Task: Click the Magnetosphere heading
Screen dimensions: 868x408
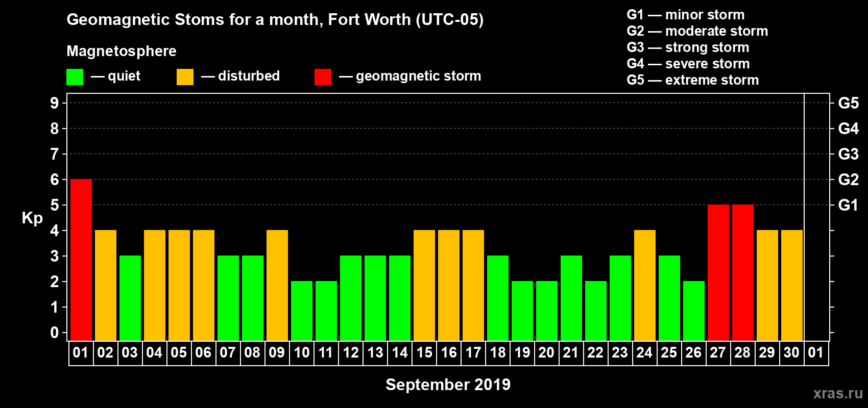Action: (x=122, y=52)
